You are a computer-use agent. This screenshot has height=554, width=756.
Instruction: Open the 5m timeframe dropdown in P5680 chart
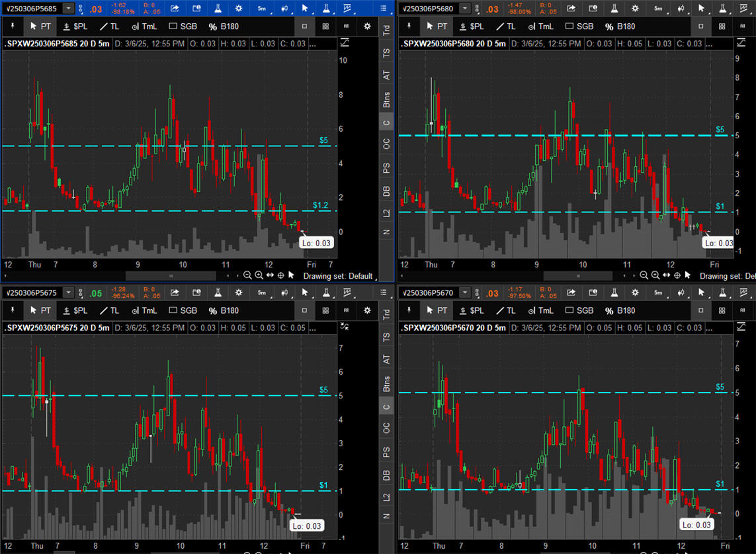pyautogui.click(x=657, y=9)
